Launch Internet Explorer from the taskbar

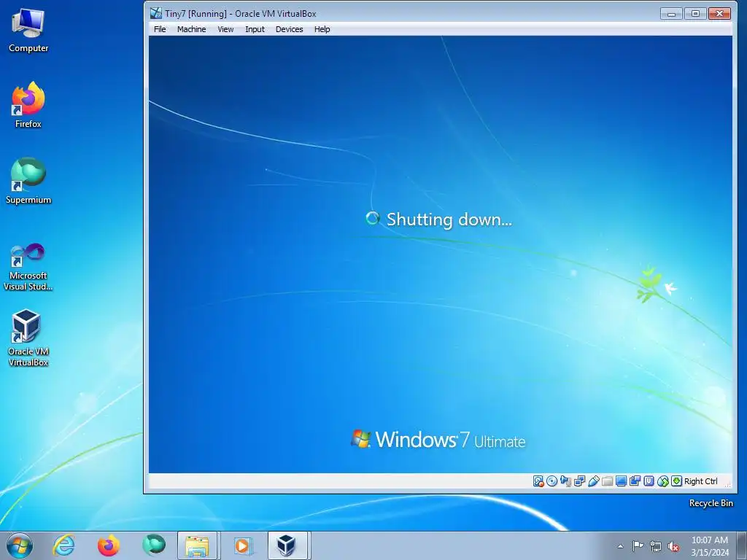tap(64, 545)
